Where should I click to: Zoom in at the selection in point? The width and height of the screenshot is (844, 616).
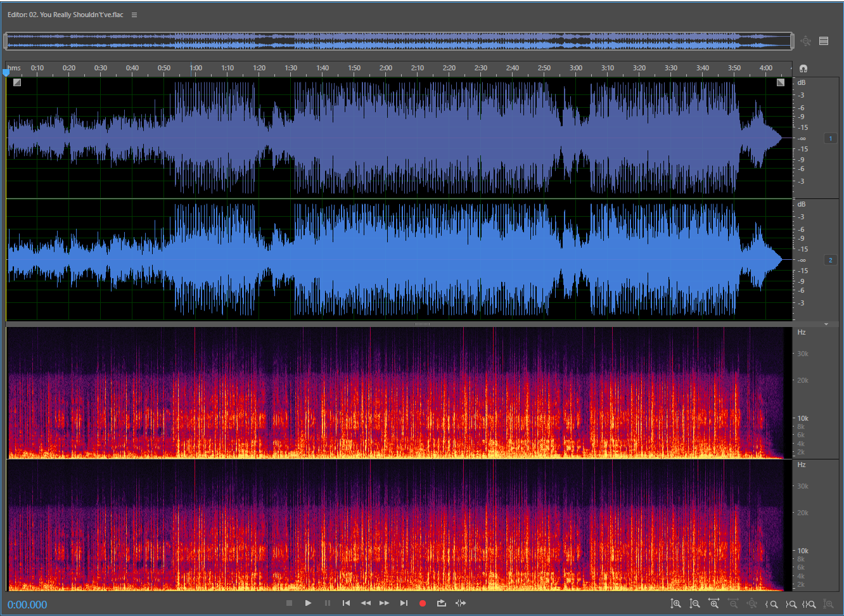click(771, 604)
